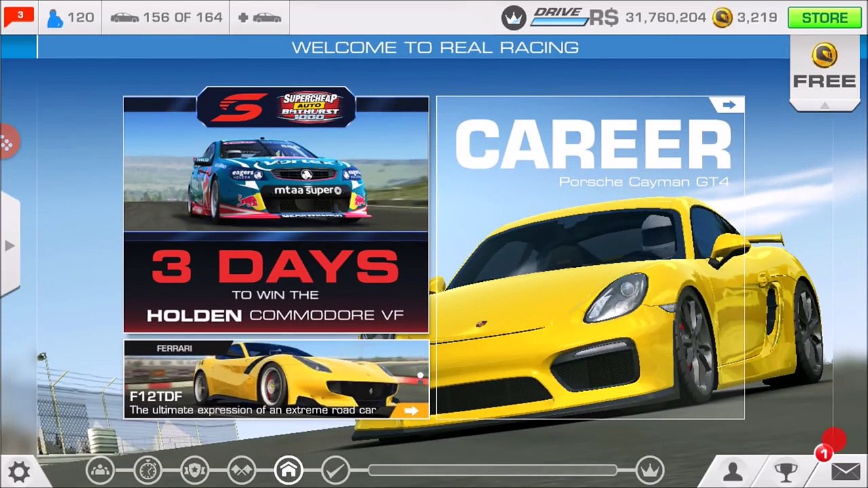Tap the Supercheap Auto Bathurst 1000 logo
Image resolution: width=868 pixels, height=488 pixels.
(x=310, y=106)
